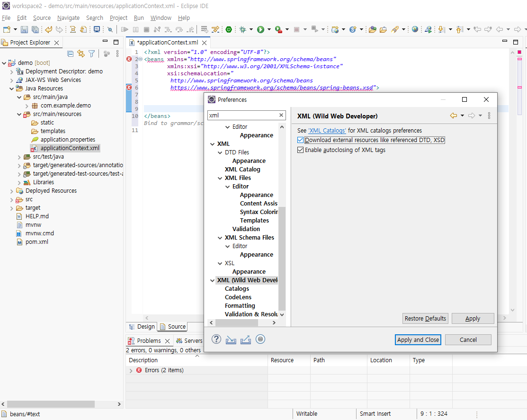Close the applicationContext.xml editor tab

tap(205, 43)
